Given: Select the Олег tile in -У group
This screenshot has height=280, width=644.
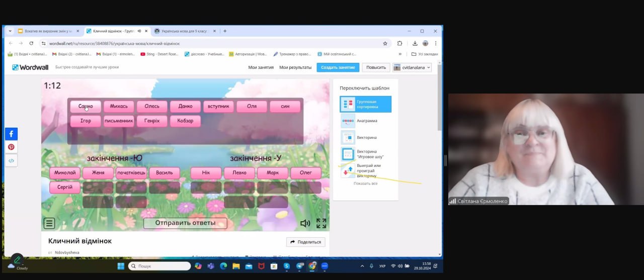Looking at the screenshot, I should coord(306,173).
